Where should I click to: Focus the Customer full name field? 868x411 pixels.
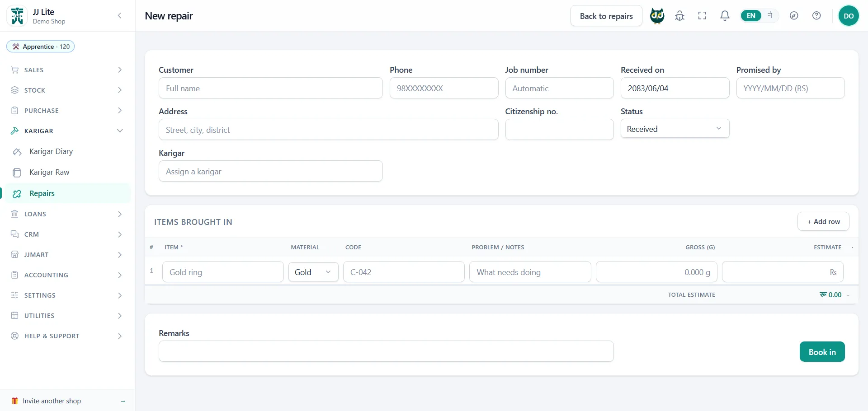point(270,88)
